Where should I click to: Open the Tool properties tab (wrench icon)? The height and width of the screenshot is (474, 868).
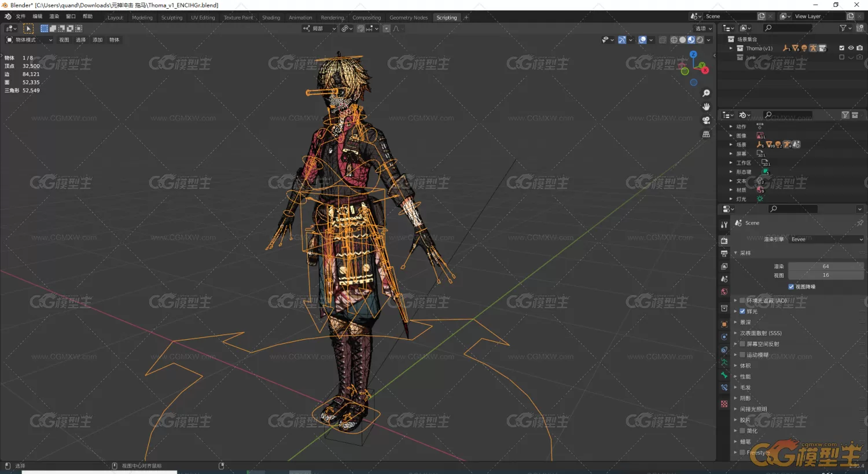coord(724,225)
